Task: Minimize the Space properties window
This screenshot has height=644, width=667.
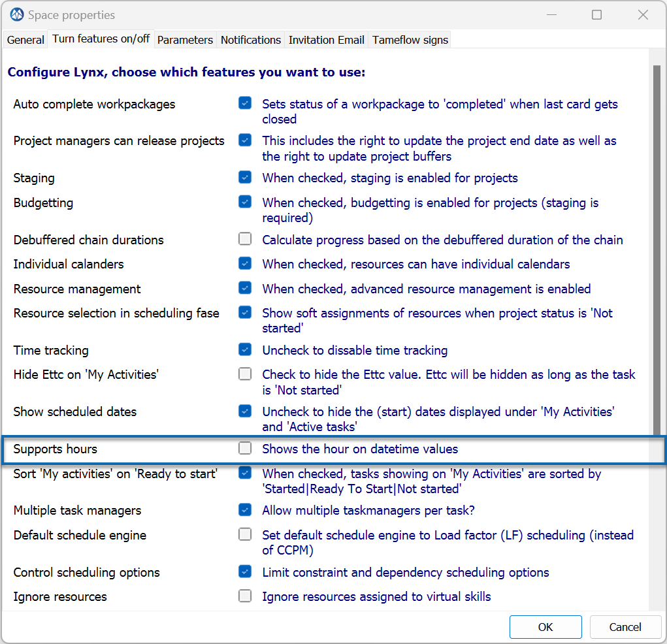Action: pyautogui.click(x=552, y=15)
